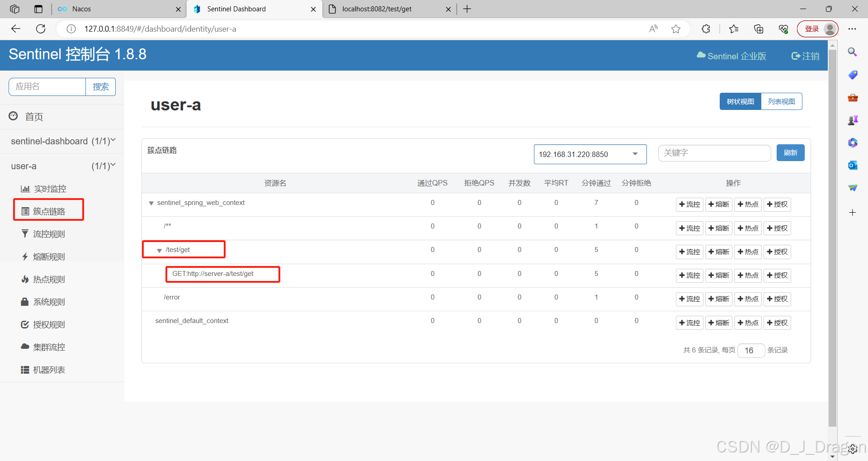The height and width of the screenshot is (461, 868).
Task: Collapse sentinel_spring_web_context tree node
Action: 151,203
